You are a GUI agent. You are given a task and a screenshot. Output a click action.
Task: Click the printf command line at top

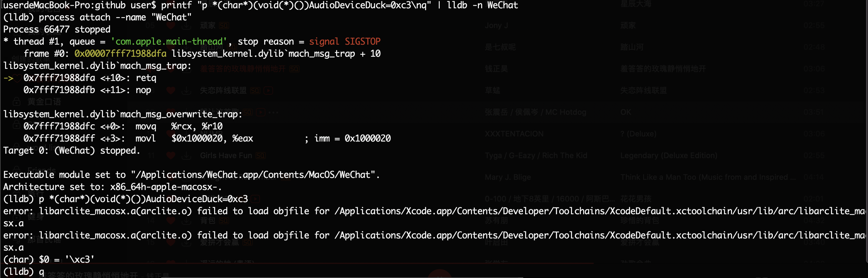pos(260,5)
